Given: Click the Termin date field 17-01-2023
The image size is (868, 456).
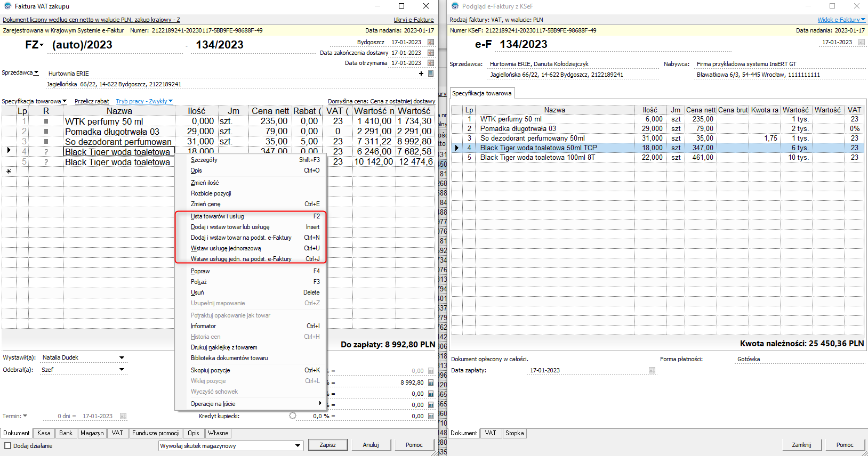Looking at the screenshot, I should pyautogui.click(x=98, y=416).
